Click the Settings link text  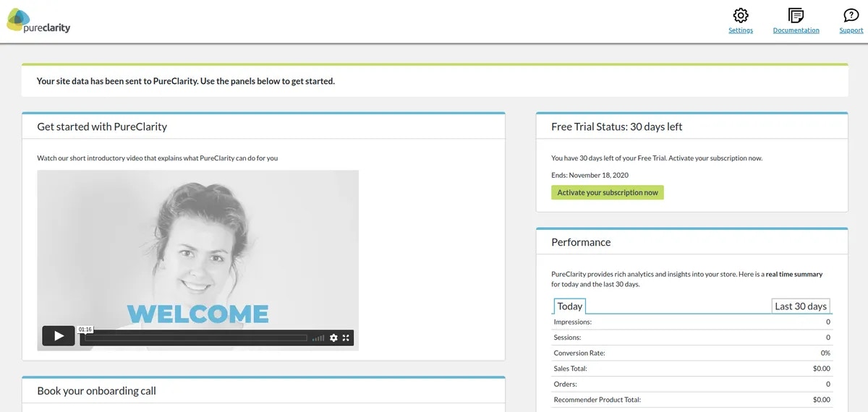tap(741, 30)
